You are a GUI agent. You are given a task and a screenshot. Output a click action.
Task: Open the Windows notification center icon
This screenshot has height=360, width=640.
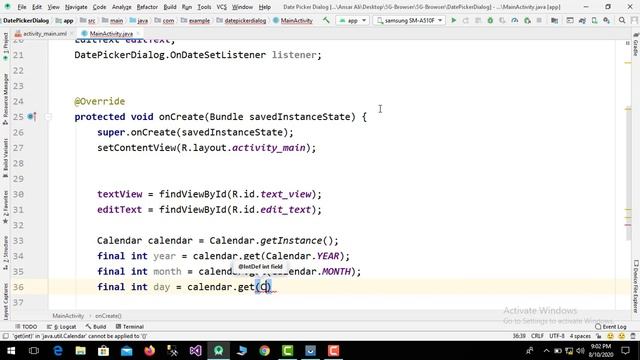point(625,351)
